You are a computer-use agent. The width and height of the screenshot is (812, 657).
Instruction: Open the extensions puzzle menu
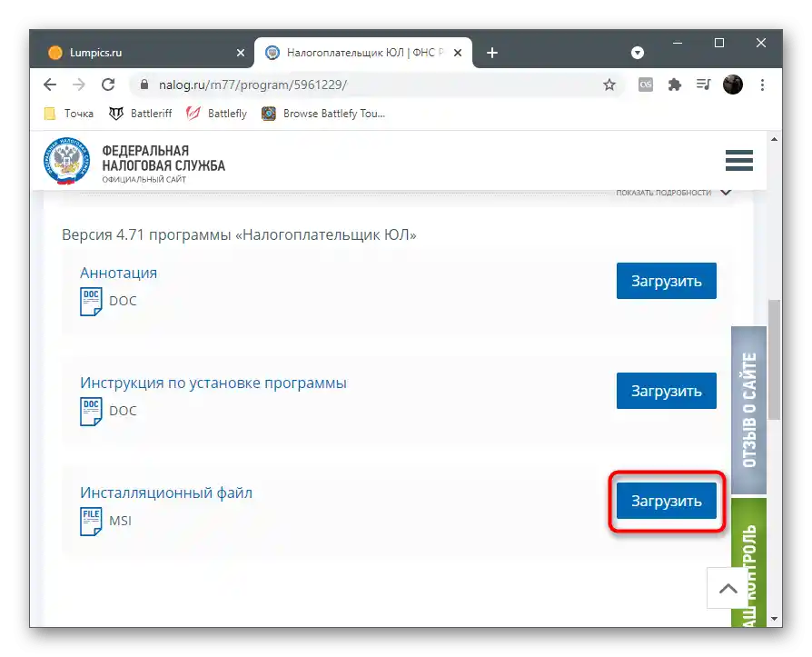coord(674,85)
